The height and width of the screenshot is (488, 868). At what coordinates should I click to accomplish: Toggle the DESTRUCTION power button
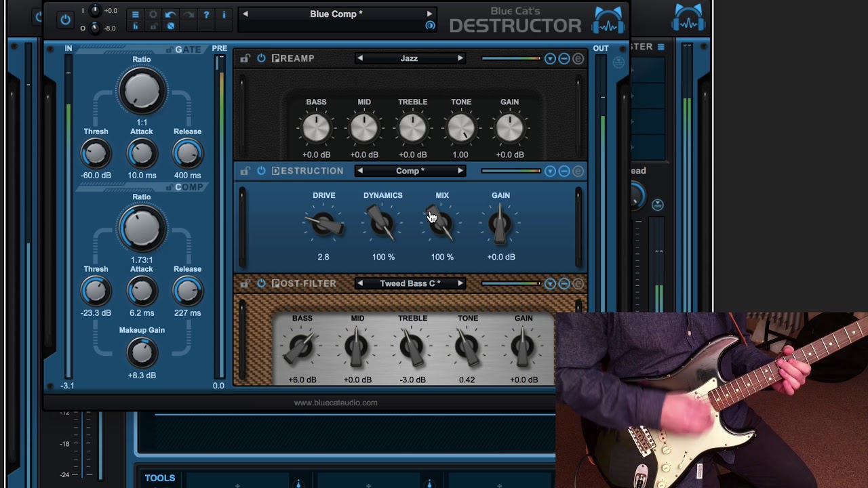[261, 171]
